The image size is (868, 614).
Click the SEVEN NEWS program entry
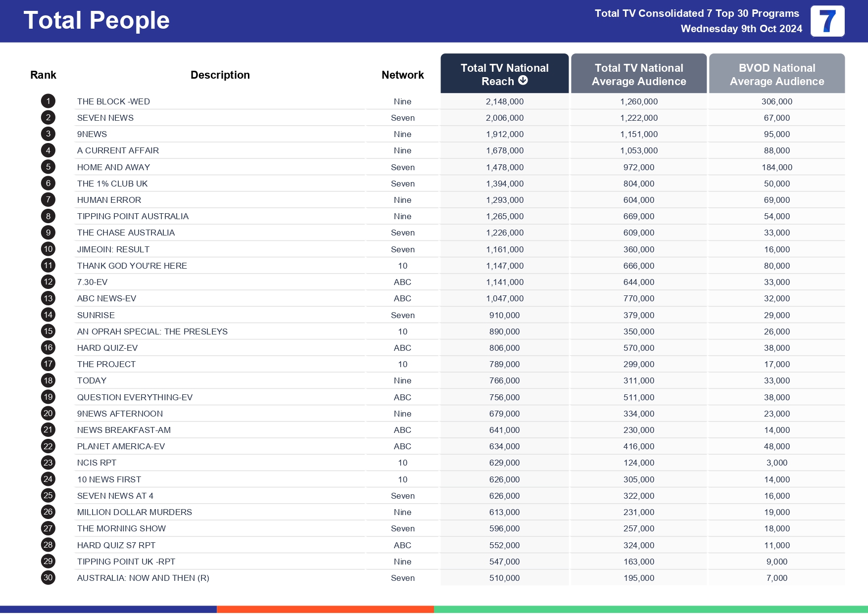pos(105,118)
